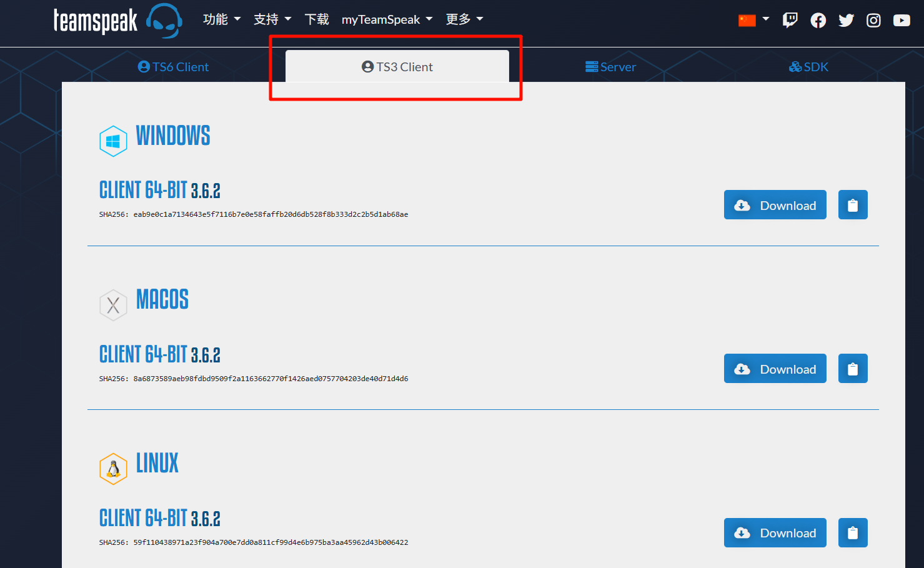Screen dimensions: 924x568
Task: Click the Twitch social icon
Action: 790,19
